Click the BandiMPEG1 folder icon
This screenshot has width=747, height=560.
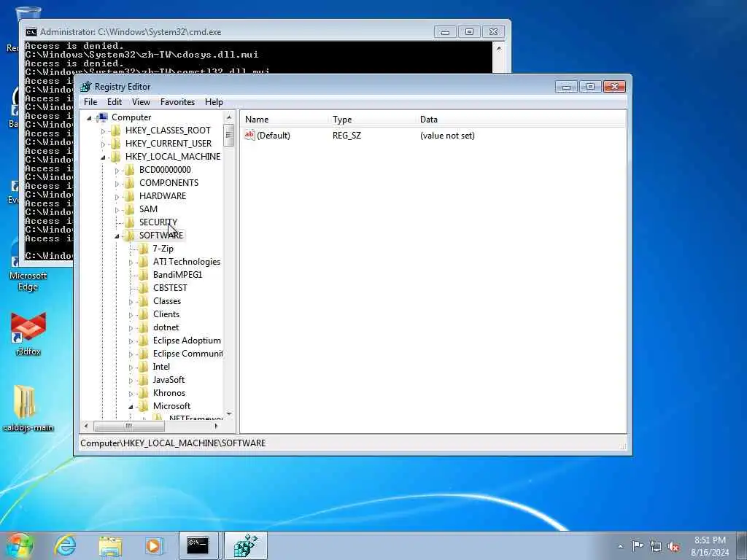click(x=144, y=275)
